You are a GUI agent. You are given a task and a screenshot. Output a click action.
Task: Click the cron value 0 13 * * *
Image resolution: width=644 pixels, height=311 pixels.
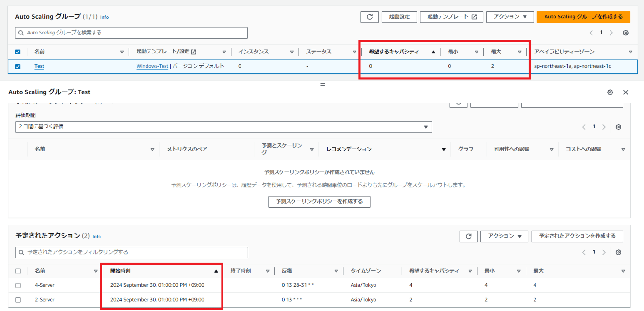click(292, 300)
